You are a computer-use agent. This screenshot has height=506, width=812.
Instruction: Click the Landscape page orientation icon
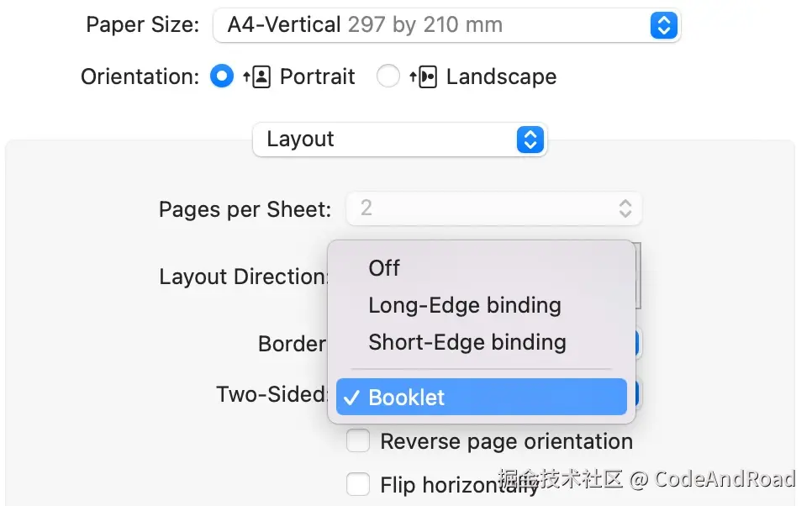click(424, 77)
